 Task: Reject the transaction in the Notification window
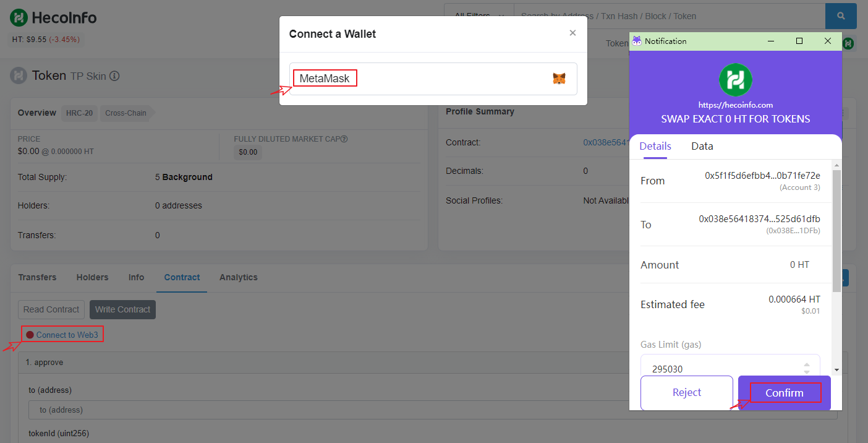687,393
